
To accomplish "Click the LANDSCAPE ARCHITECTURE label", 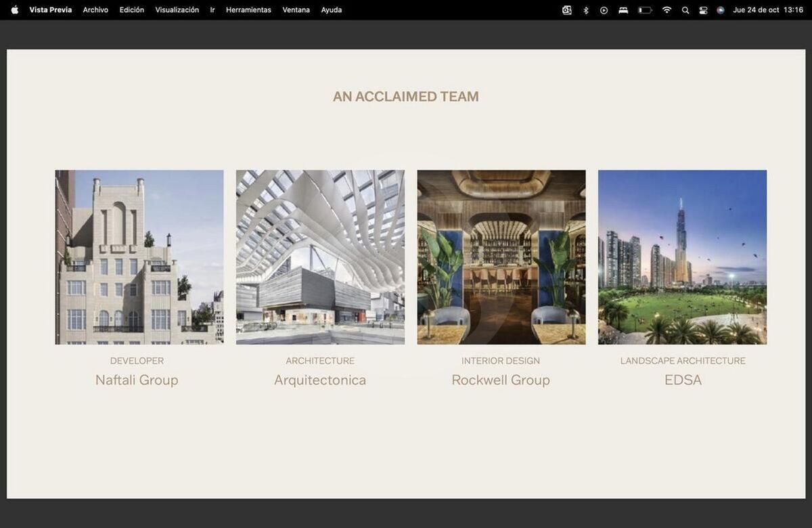I will (x=683, y=361).
